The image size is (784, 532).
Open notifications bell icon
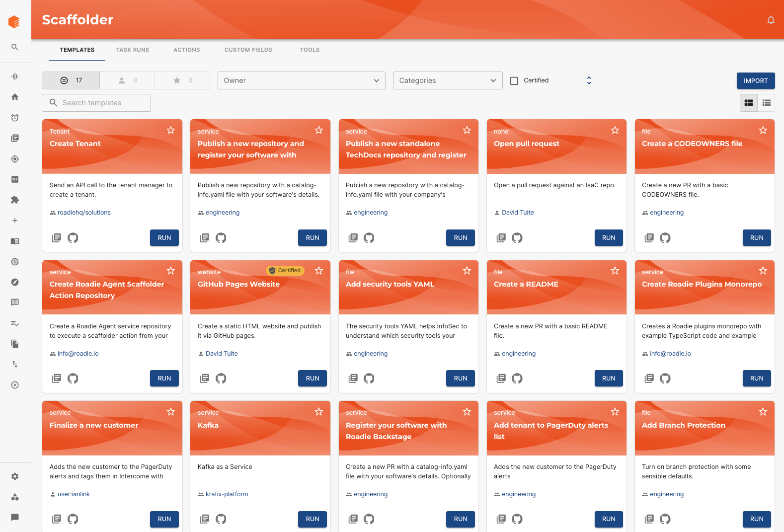771,20
